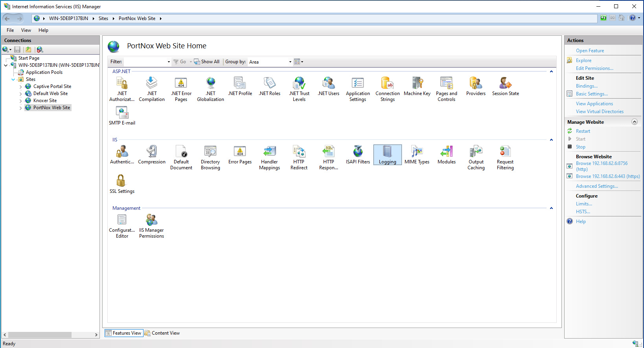The width and height of the screenshot is (644, 348).
Task: Open the Modules feature
Action: (x=447, y=155)
